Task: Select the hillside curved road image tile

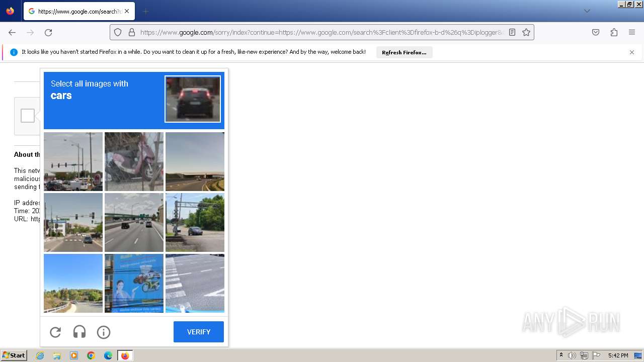Action: click(73, 283)
